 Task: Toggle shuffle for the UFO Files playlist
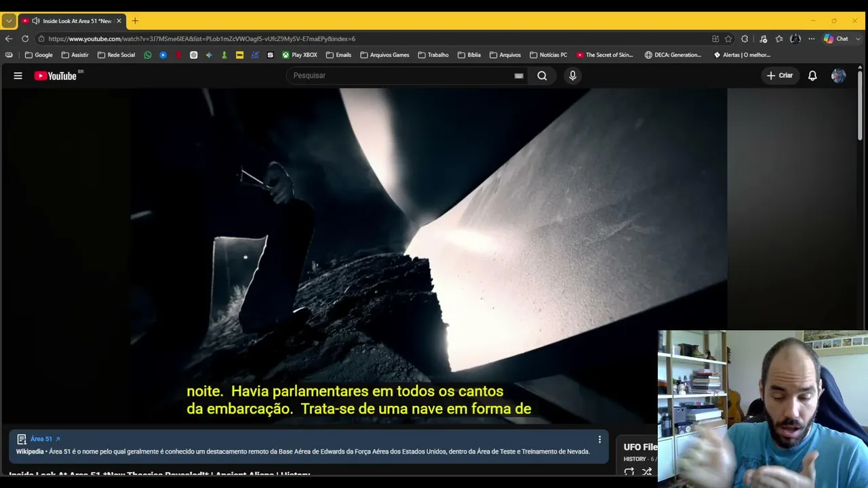pyautogui.click(x=647, y=472)
